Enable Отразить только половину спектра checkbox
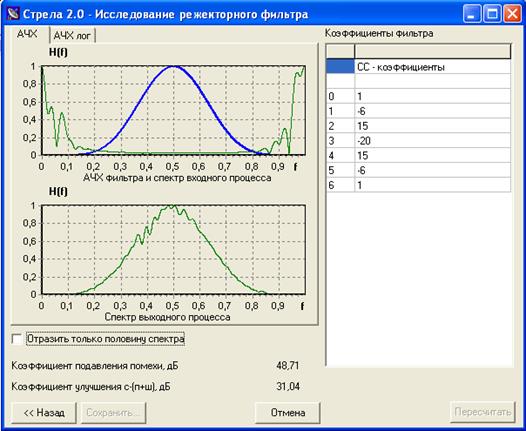The image size is (526, 431). coord(16,339)
